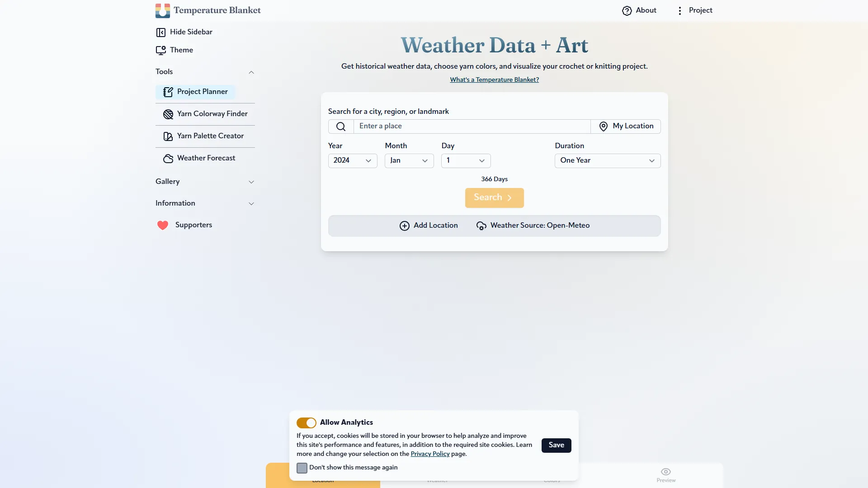
Task: Toggle the Allow Analytics switch
Action: pos(307,422)
